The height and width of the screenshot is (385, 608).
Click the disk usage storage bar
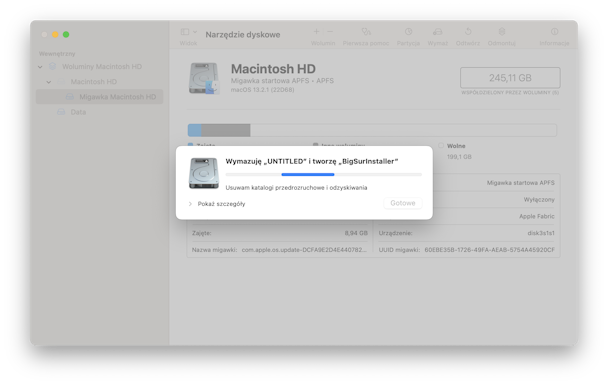point(372,130)
